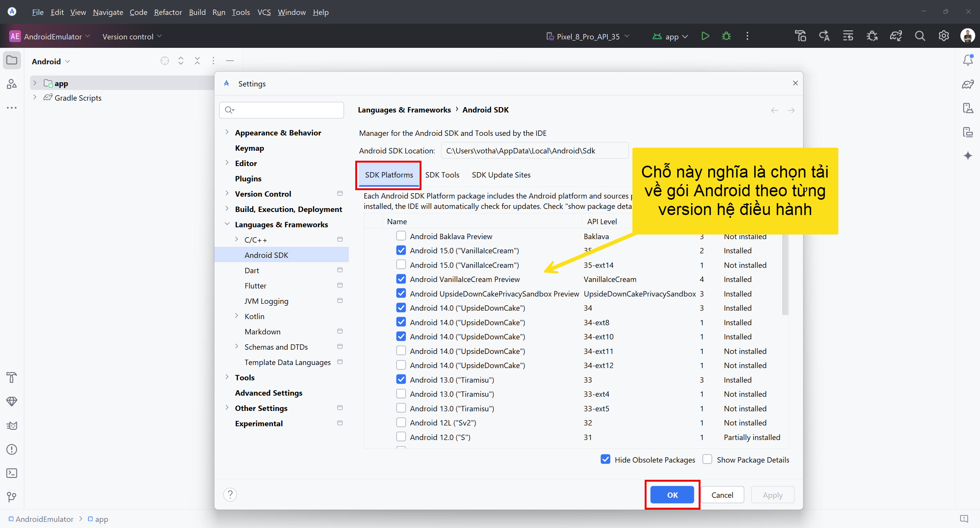The image size is (980, 528).
Task: Expand Appearance & Behavior settings section
Action: [x=227, y=132]
